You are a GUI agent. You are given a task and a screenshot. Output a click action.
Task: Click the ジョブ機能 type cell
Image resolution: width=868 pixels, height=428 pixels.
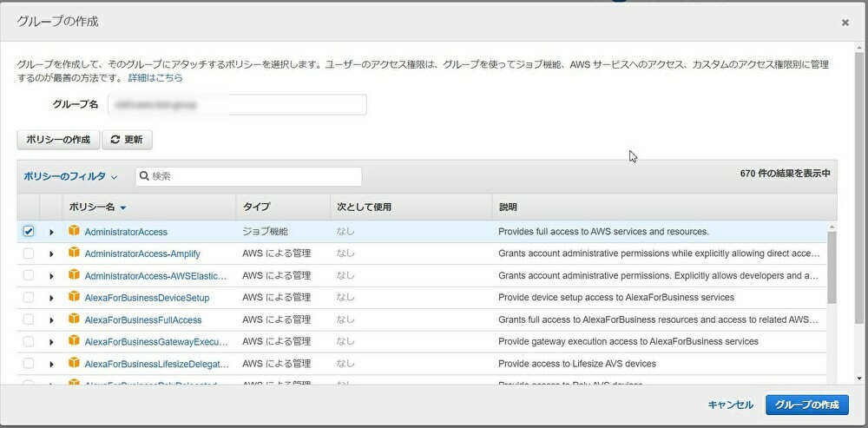(265, 232)
